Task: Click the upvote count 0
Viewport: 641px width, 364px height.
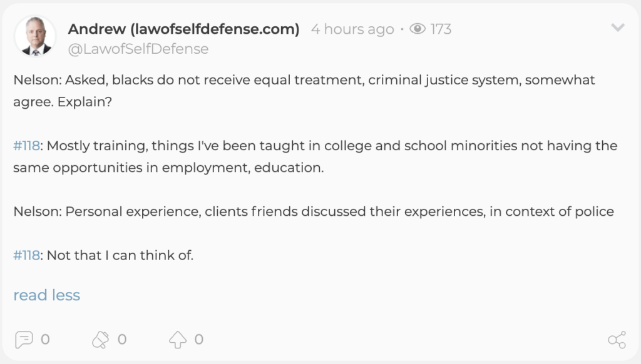Action: (x=199, y=340)
